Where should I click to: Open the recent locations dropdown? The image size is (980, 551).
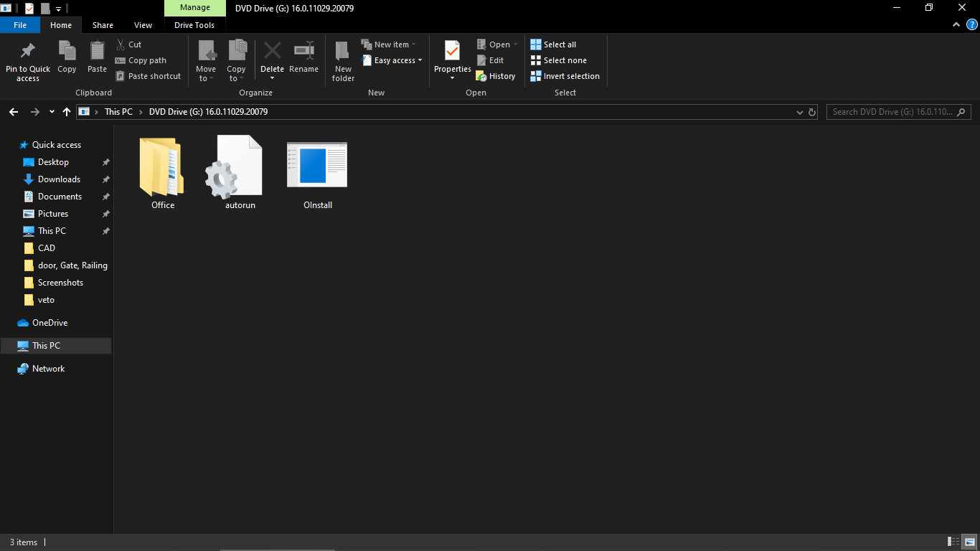52,112
